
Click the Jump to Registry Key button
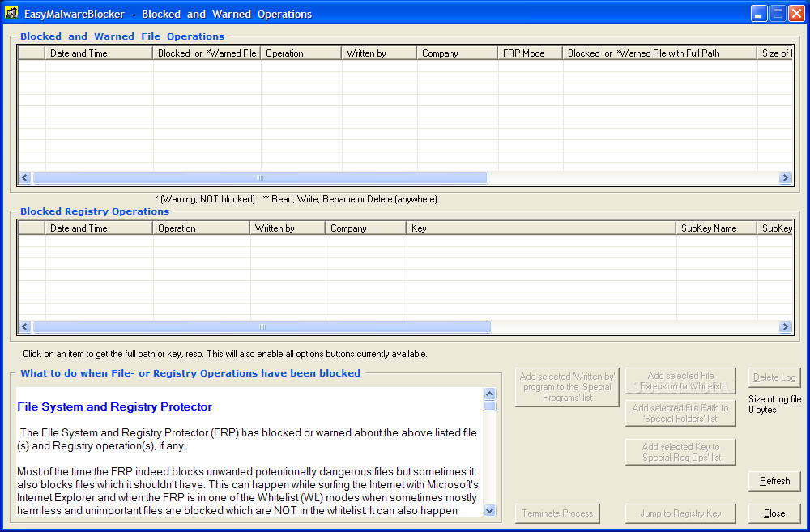point(681,513)
